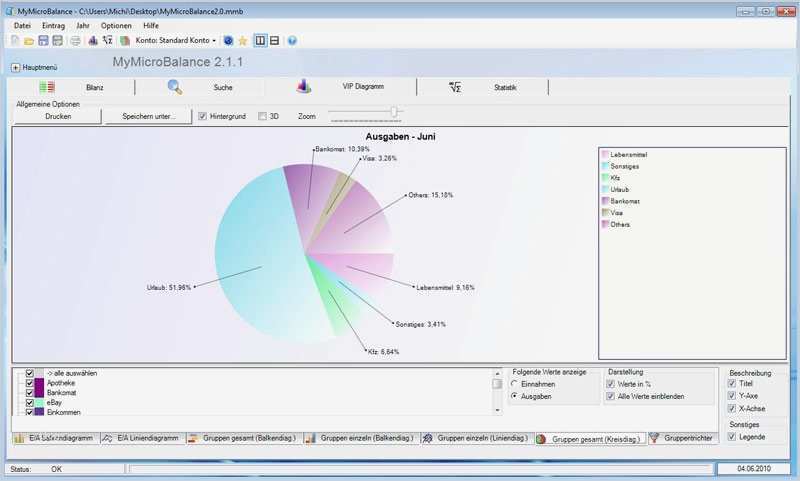
Task: Click the sigma statistics toolbar icon
Action: pyautogui.click(x=108, y=40)
